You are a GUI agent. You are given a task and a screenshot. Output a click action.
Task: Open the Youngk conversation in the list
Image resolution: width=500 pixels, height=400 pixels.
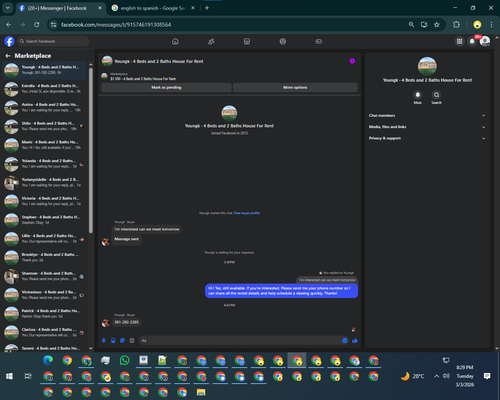tap(45, 70)
